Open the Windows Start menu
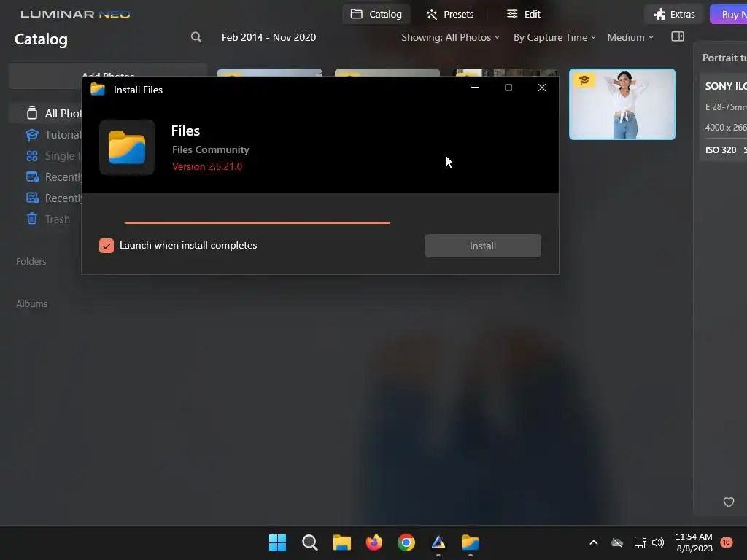 pyautogui.click(x=277, y=542)
